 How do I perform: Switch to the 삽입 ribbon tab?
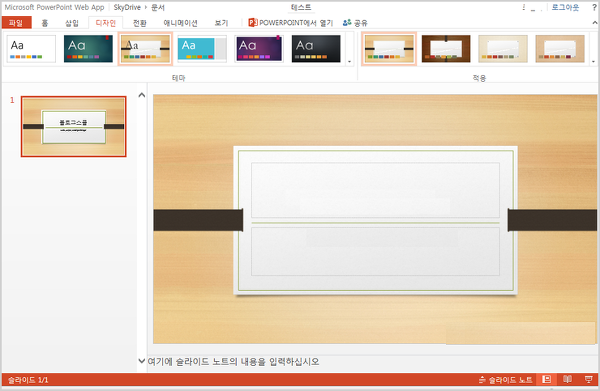pos(72,23)
